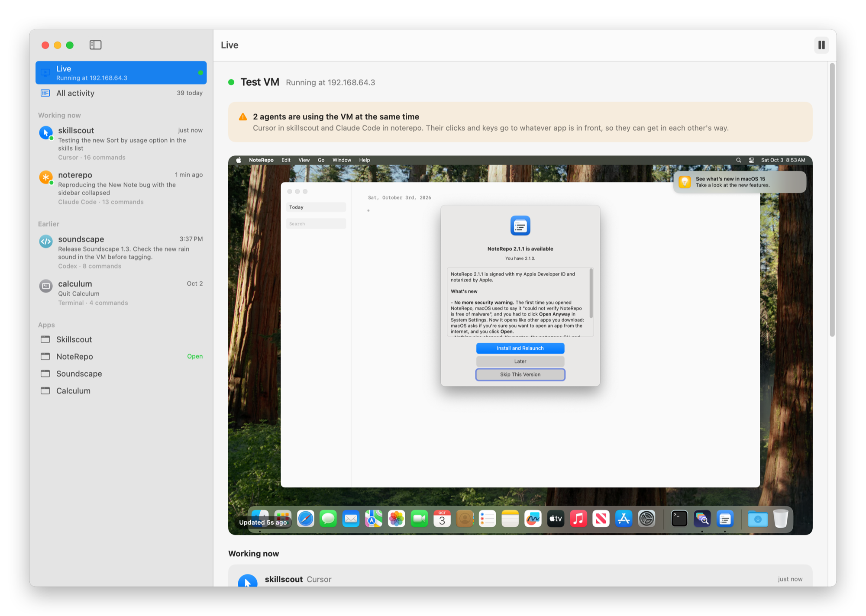The image size is (866, 616).
Task: Click the Soundscape app window icon
Action: (x=45, y=373)
